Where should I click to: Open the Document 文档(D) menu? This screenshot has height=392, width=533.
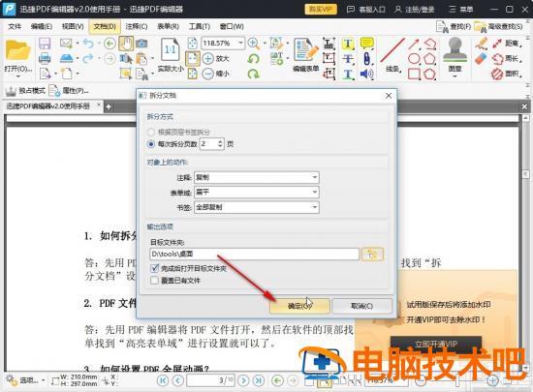pos(105,26)
